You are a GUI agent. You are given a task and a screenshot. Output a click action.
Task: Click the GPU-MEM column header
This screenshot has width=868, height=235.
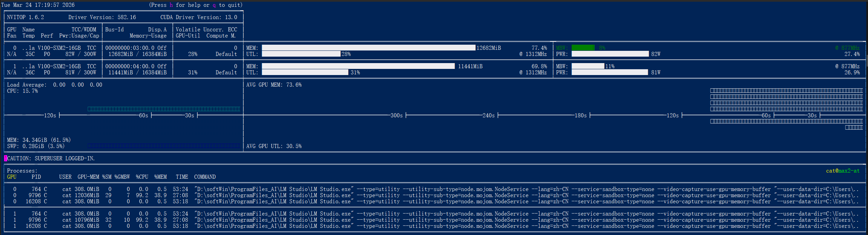click(88, 177)
